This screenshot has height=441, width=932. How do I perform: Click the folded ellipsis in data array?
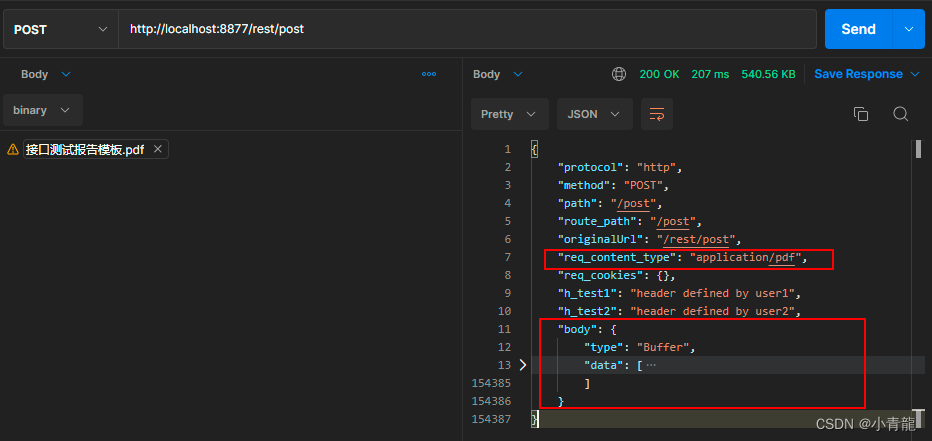tap(651, 366)
